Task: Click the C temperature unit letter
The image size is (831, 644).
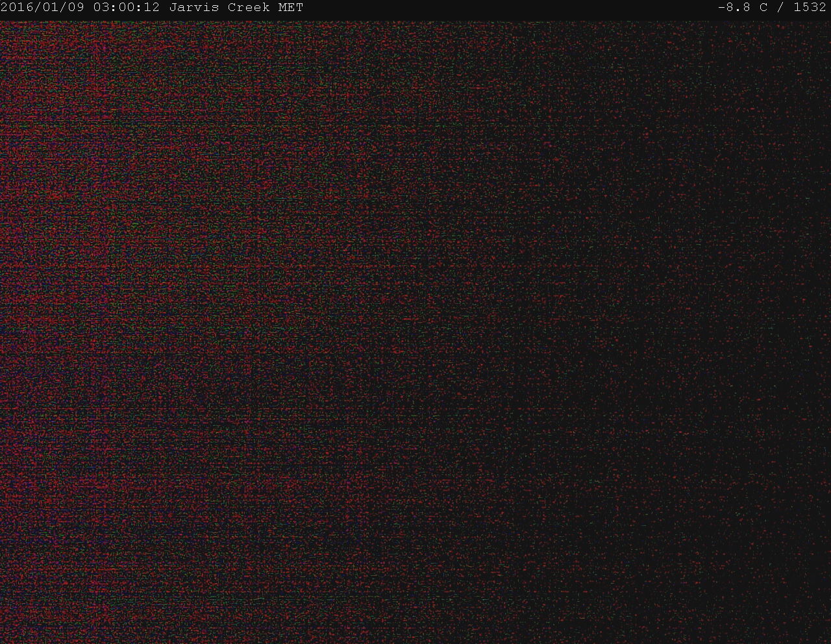Action: pyautogui.click(x=763, y=8)
